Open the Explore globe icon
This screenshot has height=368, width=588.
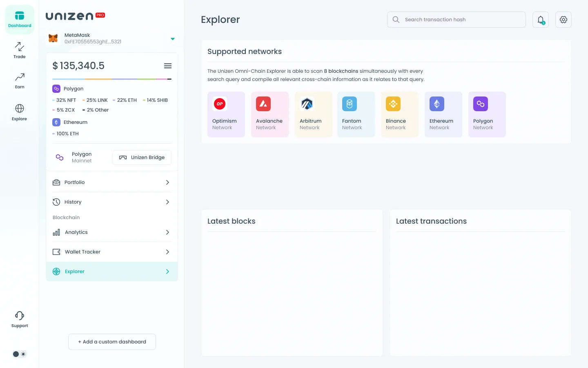click(20, 108)
